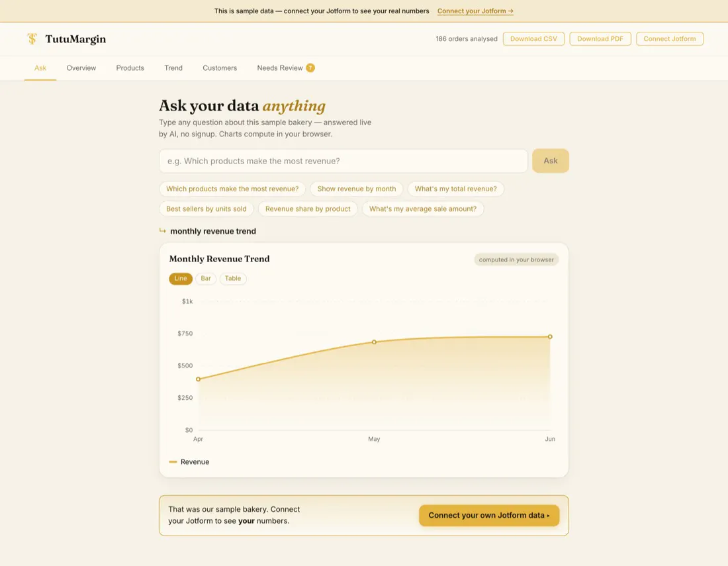Image resolution: width=728 pixels, height=566 pixels.
Task: Open the Customers tab
Action: pos(220,68)
